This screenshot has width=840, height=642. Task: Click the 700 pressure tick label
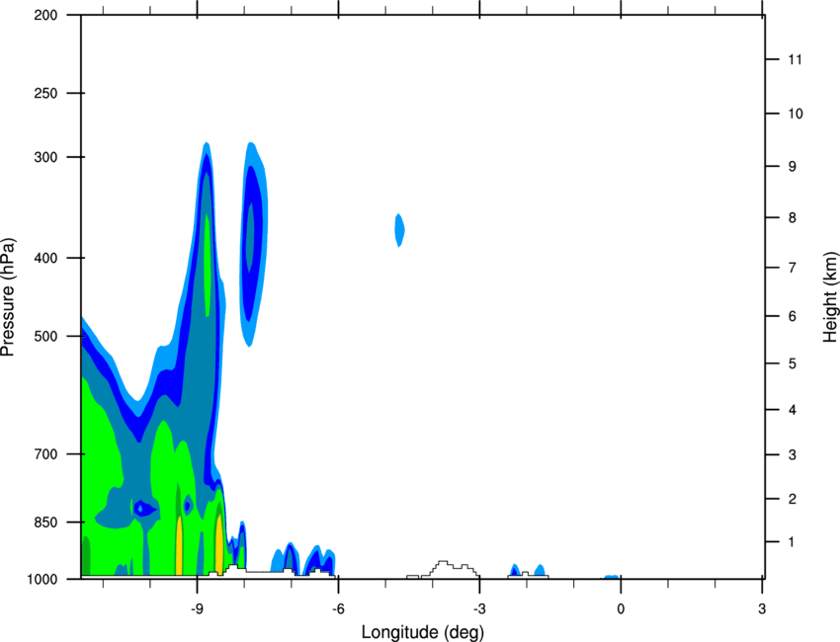45,454
